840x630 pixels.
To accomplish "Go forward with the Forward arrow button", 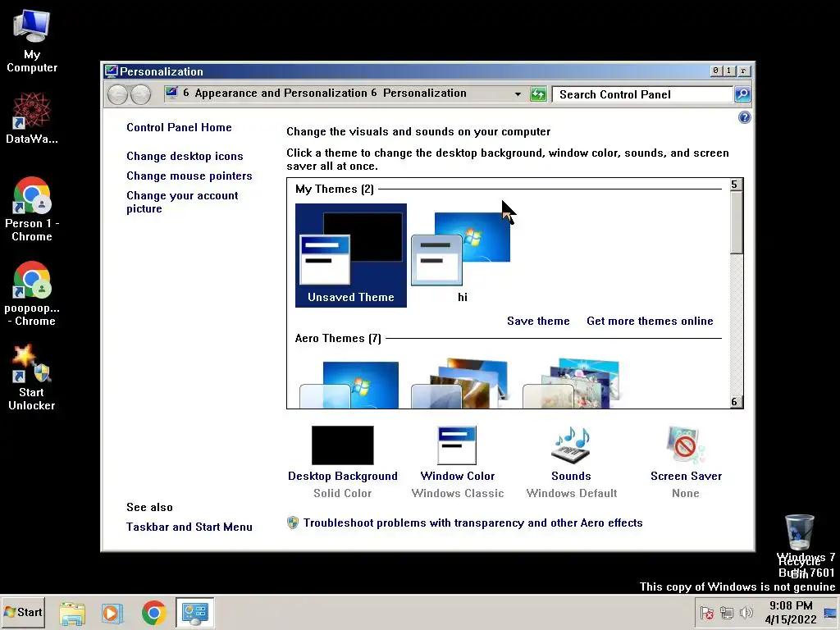I will point(140,95).
